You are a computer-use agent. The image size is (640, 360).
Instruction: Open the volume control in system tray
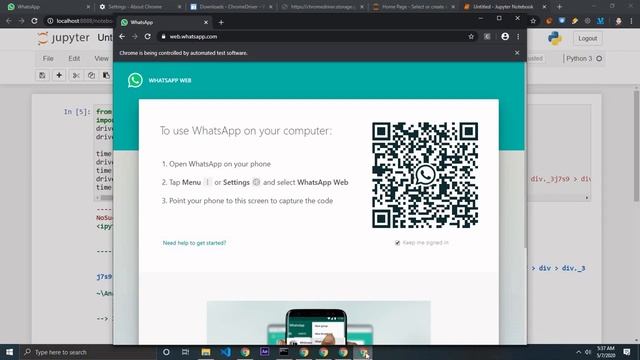point(588,352)
